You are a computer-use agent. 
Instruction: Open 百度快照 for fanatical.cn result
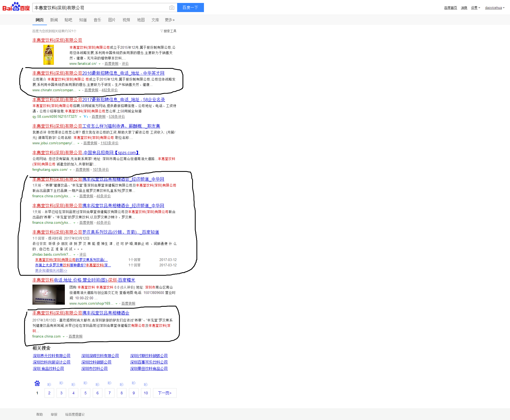111,64
